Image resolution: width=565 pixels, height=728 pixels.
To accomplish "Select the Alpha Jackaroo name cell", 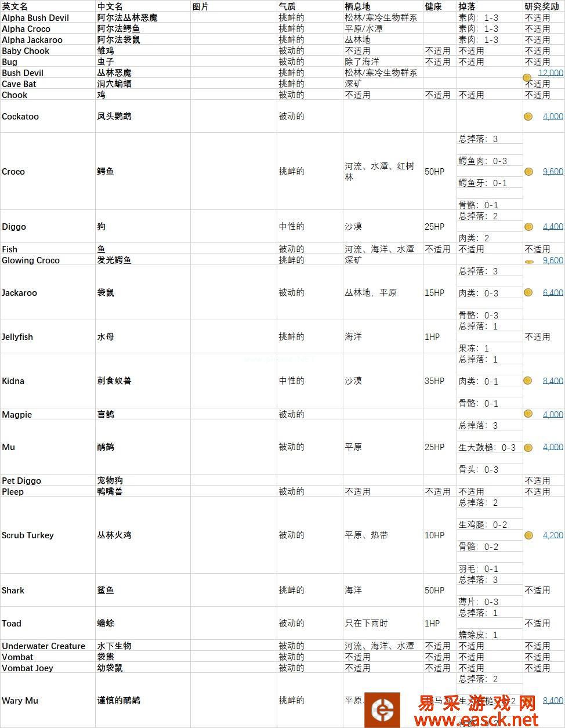I will [32, 40].
